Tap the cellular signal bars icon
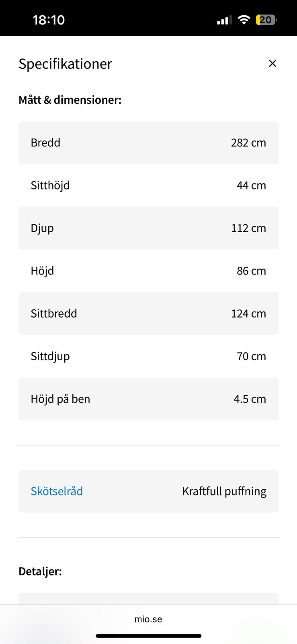The width and height of the screenshot is (297, 644). tap(224, 20)
